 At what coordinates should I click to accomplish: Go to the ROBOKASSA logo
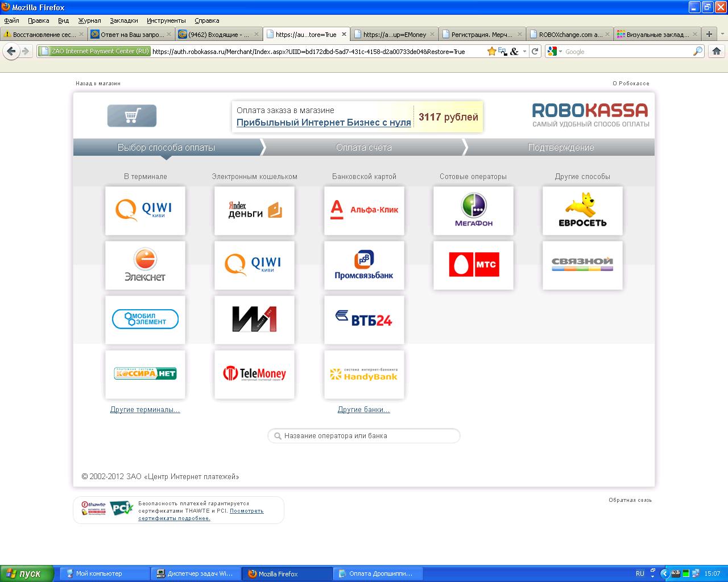tap(590, 115)
